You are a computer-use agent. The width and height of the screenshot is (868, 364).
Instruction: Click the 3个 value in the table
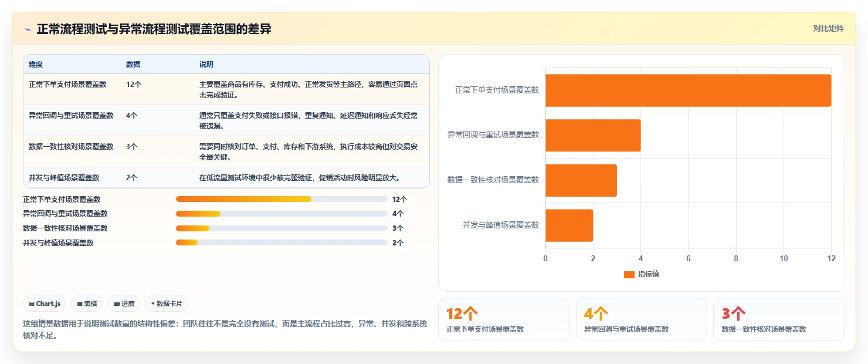(x=132, y=147)
